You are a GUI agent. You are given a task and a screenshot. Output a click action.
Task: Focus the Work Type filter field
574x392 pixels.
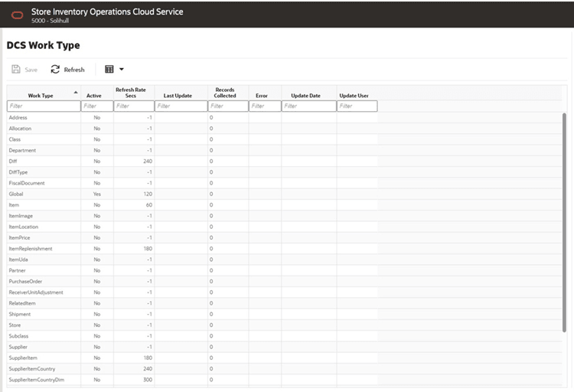[44, 106]
